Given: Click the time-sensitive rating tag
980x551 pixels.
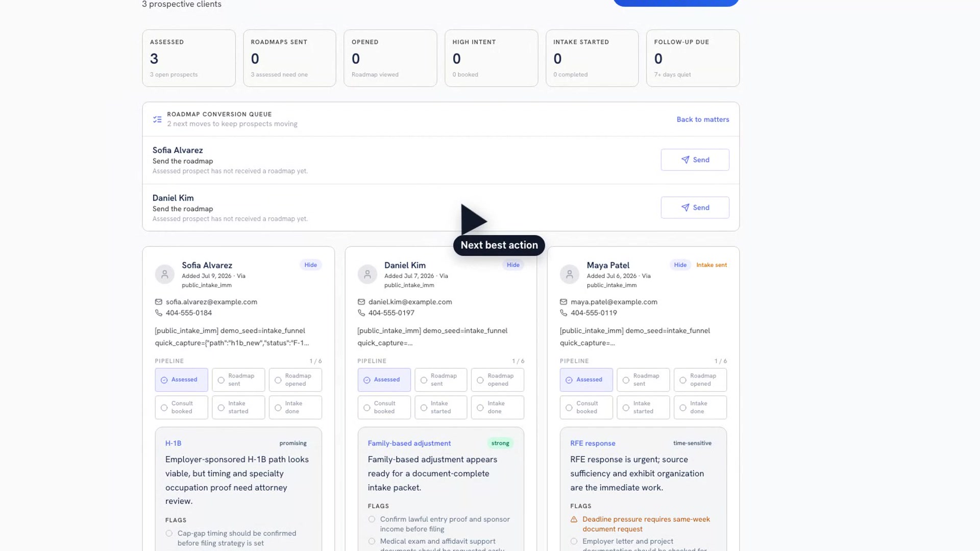Looking at the screenshot, I should [x=692, y=443].
